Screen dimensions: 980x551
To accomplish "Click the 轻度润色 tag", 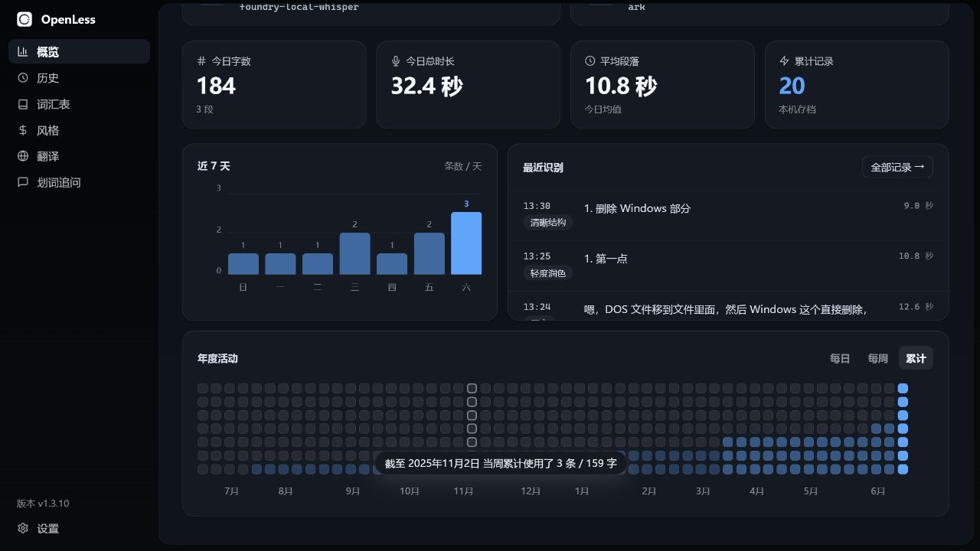I will (548, 273).
